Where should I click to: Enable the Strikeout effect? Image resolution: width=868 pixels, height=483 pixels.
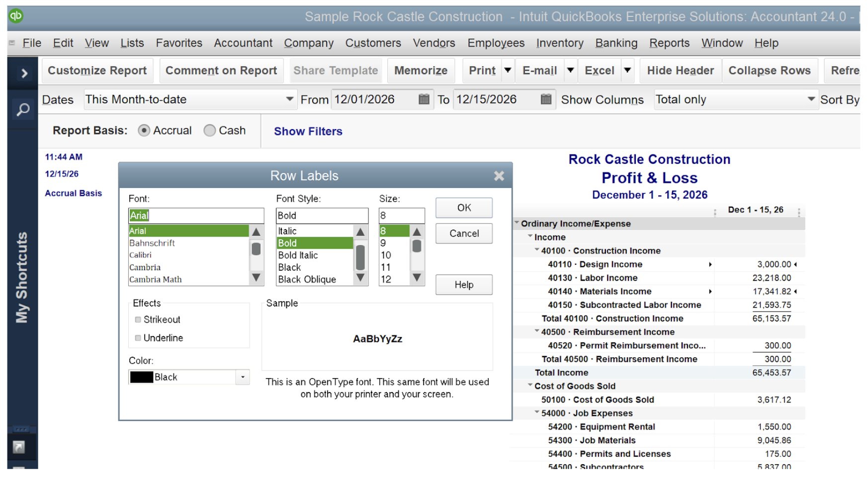point(138,320)
